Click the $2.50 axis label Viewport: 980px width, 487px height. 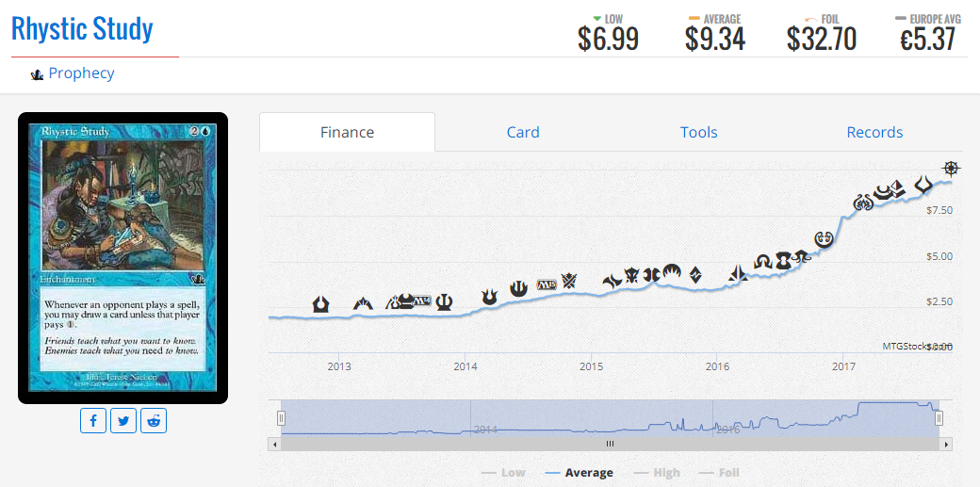939,302
